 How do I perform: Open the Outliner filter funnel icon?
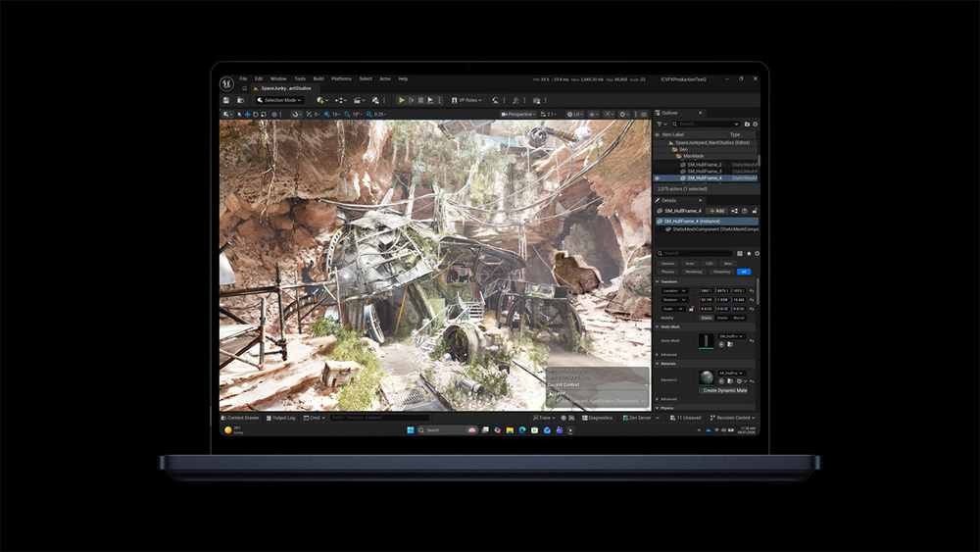coord(660,124)
